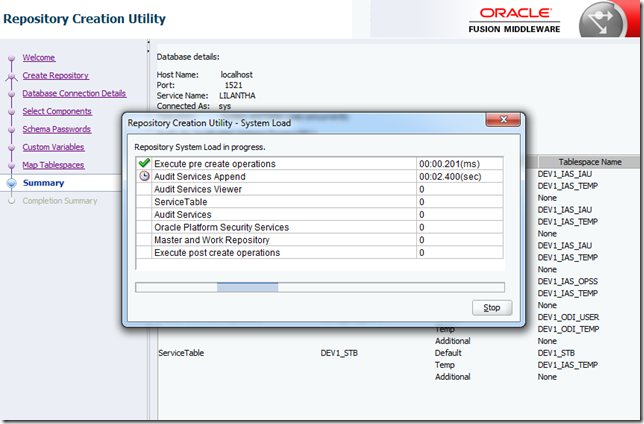Image resolution: width=644 pixels, height=424 pixels.
Task: Click the Repository System Load in progress message
Action: (200, 147)
